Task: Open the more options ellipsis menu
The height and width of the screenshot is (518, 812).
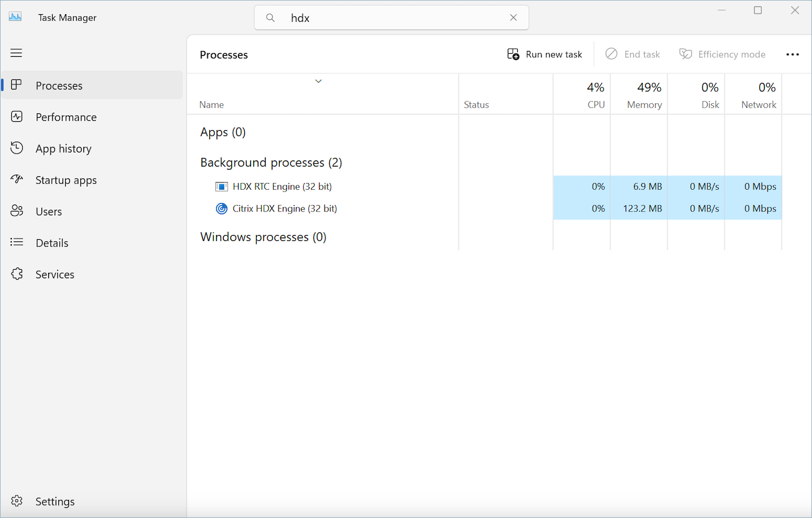Action: click(x=793, y=54)
